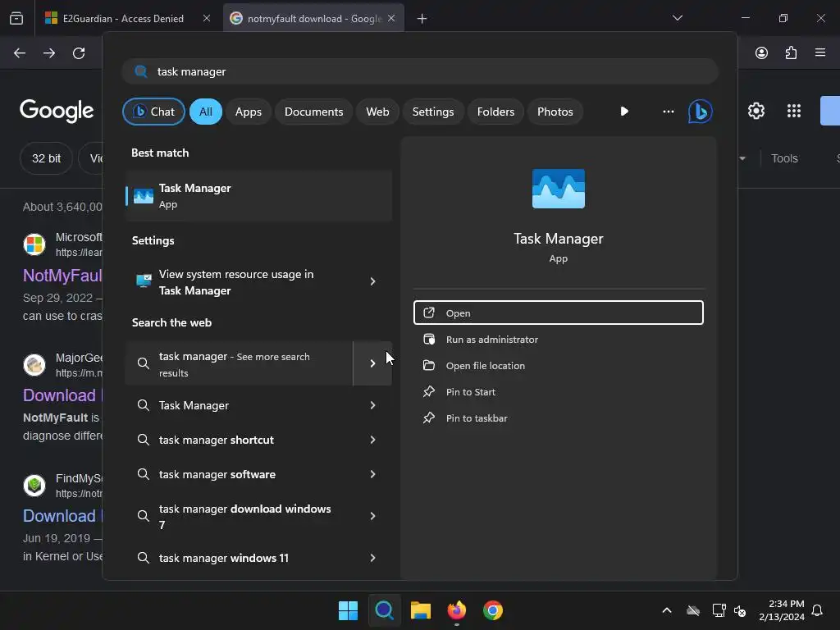Click the more options ellipsis in search filters
The height and width of the screenshot is (630, 840).
668,112
